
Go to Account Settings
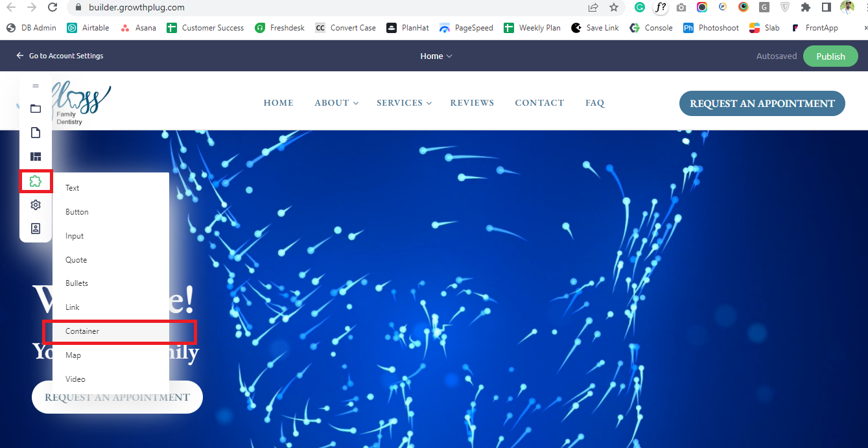click(60, 56)
